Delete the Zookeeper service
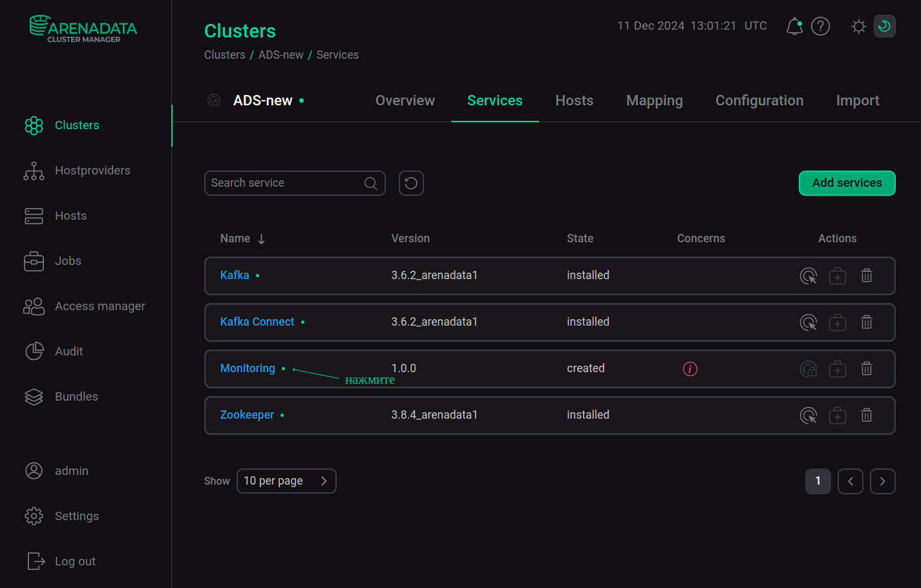Image resolution: width=921 pixels, height=588 pixels. [867, 415]
